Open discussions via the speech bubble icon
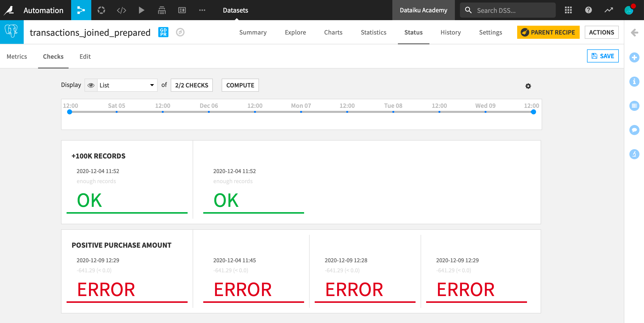This screenshot has height=323, width=644. pos(635,130)
